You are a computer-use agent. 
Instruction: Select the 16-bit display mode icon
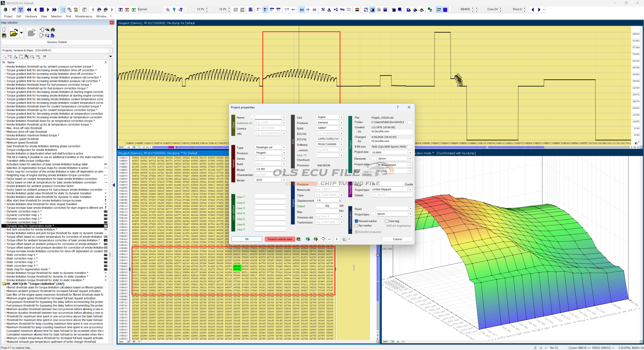(x=265, y=10)
